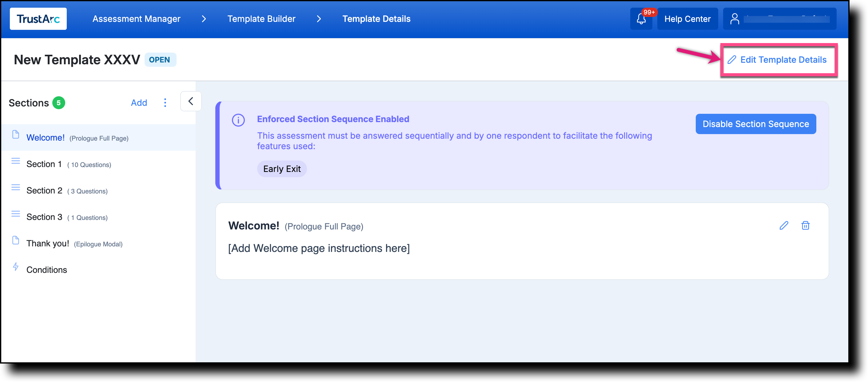
Task: Click the pencil icon on the Welcome card
Action: coord(784,225)
